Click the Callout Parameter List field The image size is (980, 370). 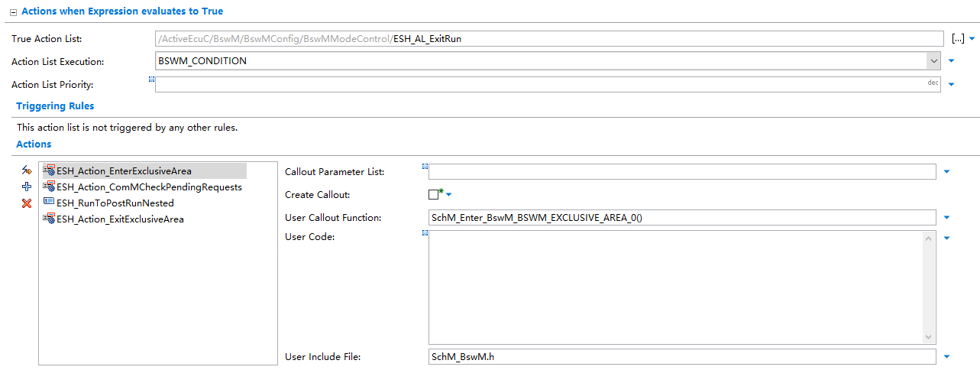click(x=682, y=172)
